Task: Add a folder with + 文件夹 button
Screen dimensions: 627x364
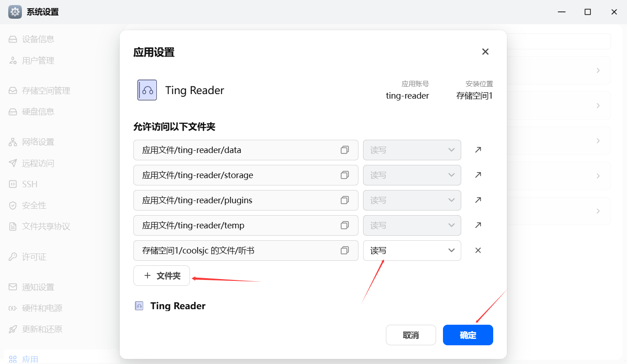Action: [x=162, y=275]
